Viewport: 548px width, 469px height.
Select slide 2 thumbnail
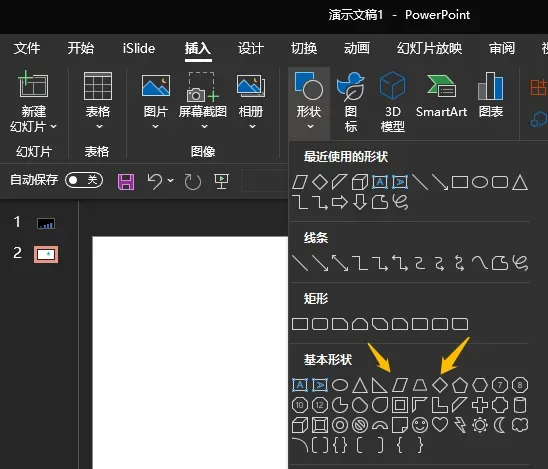46,254
